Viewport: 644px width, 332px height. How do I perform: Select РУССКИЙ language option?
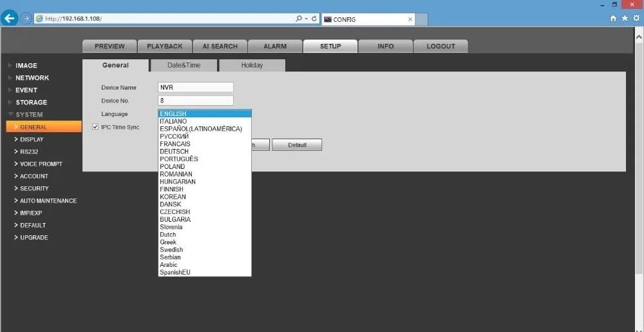click(205, 137)
